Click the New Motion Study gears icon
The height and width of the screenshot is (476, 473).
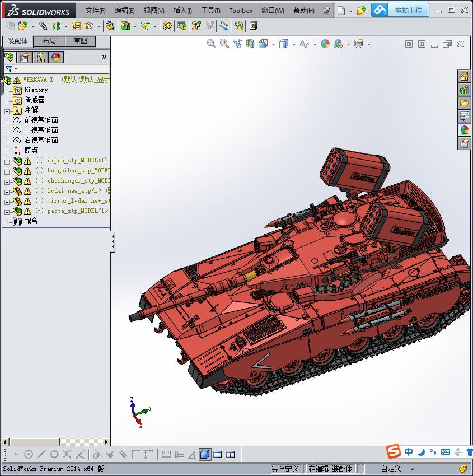click(x=167, y=26)
